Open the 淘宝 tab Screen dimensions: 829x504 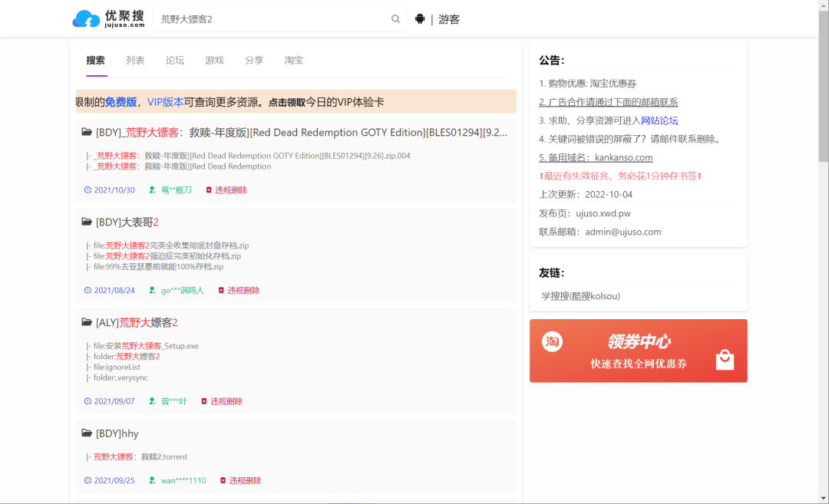pyautogui.click(x=294, y=61)
